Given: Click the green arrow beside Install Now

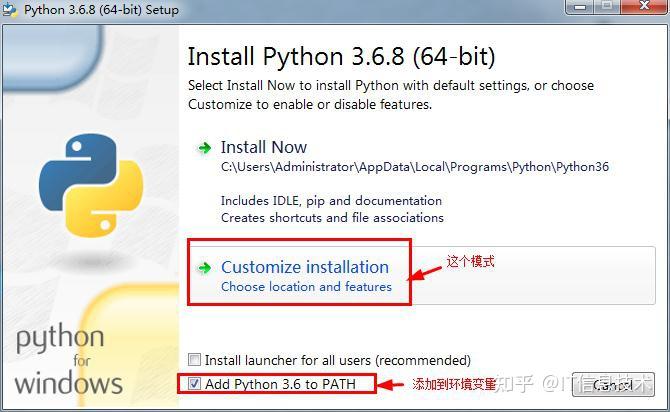Looking at the screenshot, I should (205, 148).
